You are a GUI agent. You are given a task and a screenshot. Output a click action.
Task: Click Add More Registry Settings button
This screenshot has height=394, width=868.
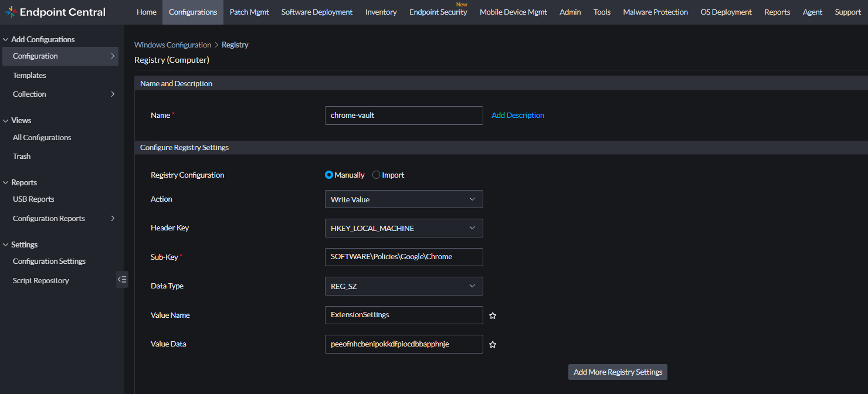coord(618,372)
